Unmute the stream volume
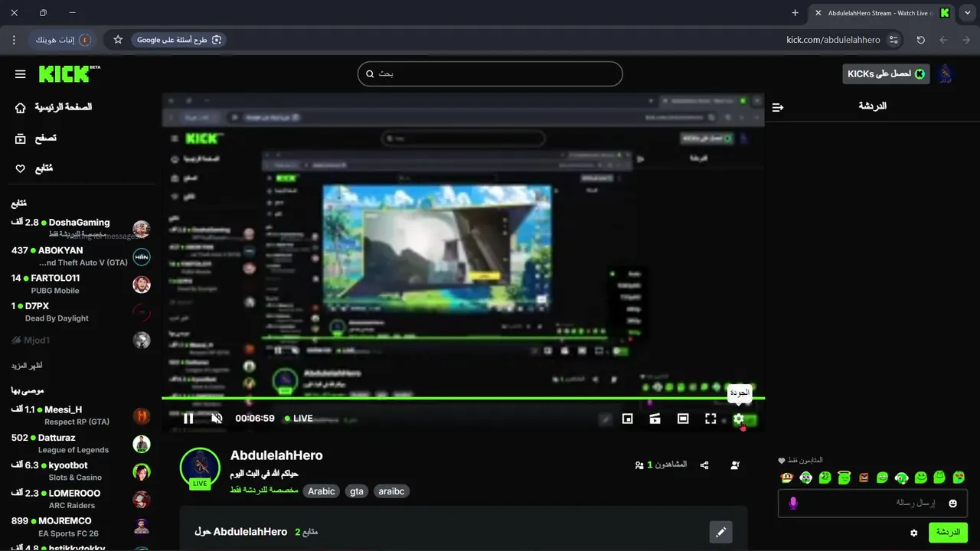 click(x=217, y=419)
